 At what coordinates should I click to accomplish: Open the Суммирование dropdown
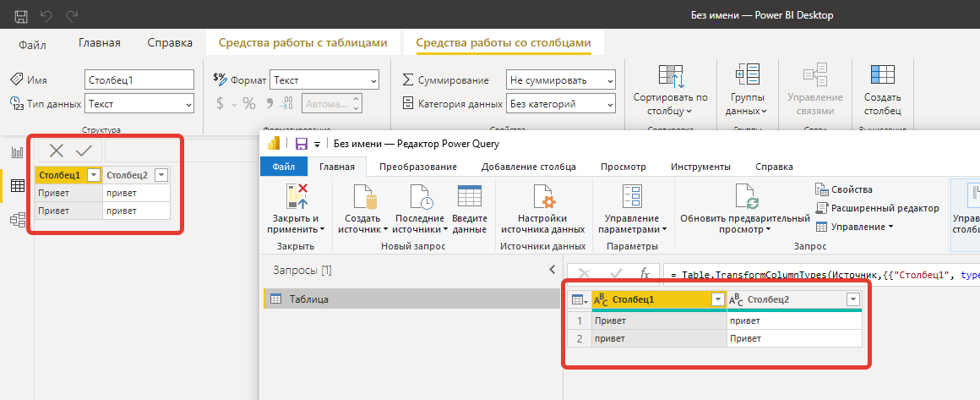tap(561, 80)
